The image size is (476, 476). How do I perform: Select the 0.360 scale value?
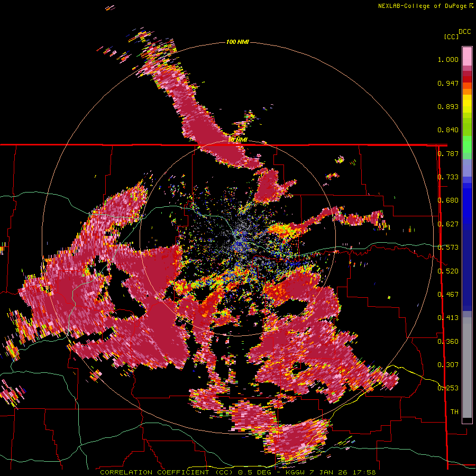[448, 342]
